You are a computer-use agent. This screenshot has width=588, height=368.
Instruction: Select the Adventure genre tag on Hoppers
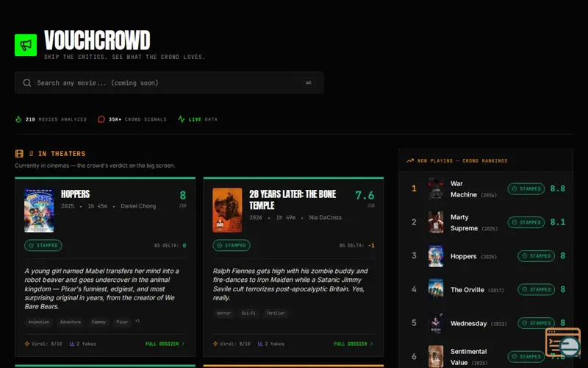pyautogui.click(x=71, y=322)
